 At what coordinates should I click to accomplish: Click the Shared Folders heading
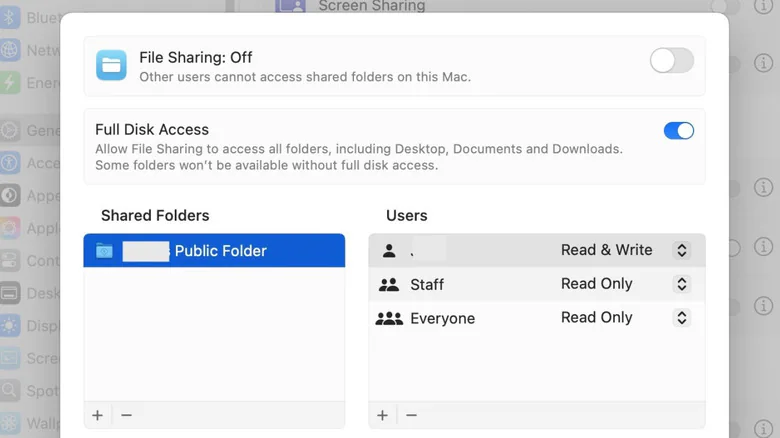[155, 216]
